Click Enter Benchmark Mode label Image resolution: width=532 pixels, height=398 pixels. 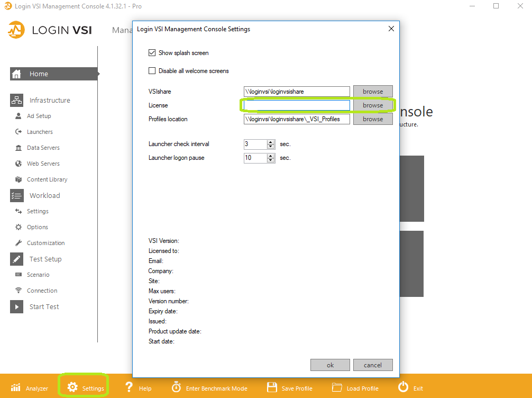(216, 388)
